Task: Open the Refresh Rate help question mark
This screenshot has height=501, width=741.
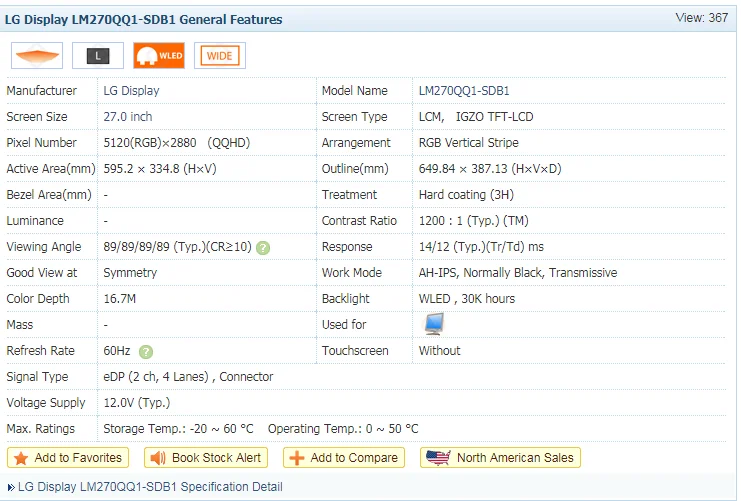Action: tap(146, 352)
